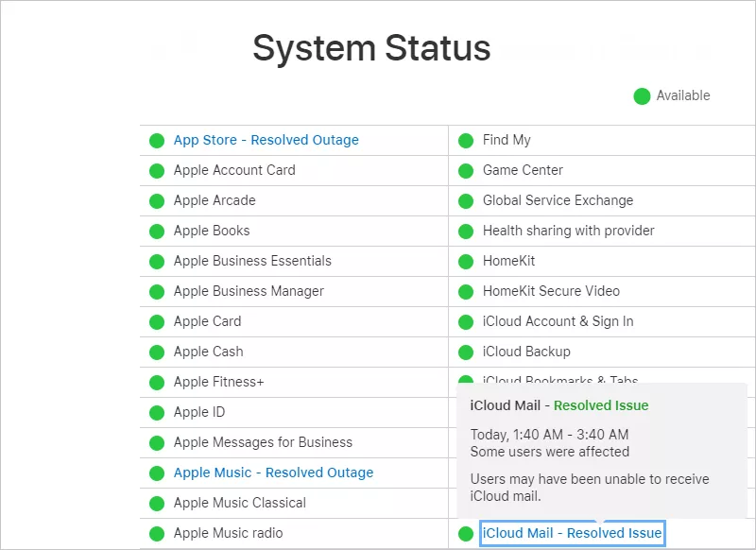Click the status dot beside Apple Messages for Business

click(x=157, y=443)
